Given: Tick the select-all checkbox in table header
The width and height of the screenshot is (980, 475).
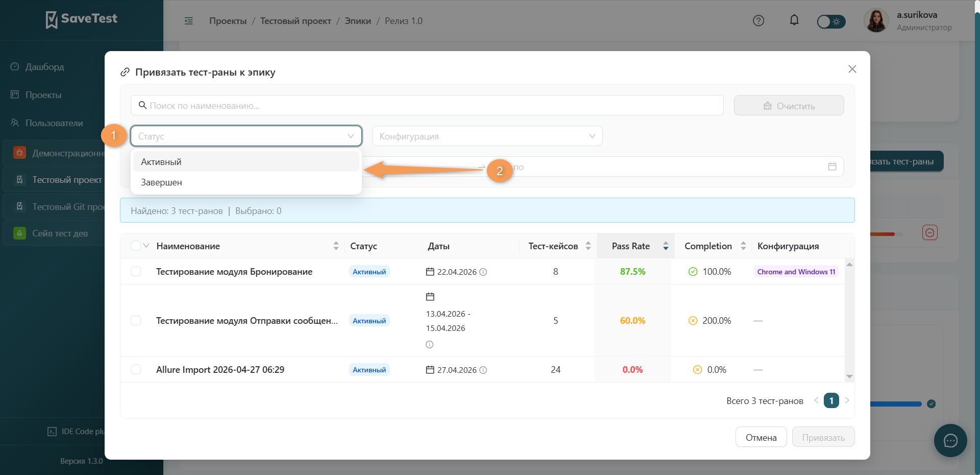Looking at the screenshot, I should (x=135, y=246).
